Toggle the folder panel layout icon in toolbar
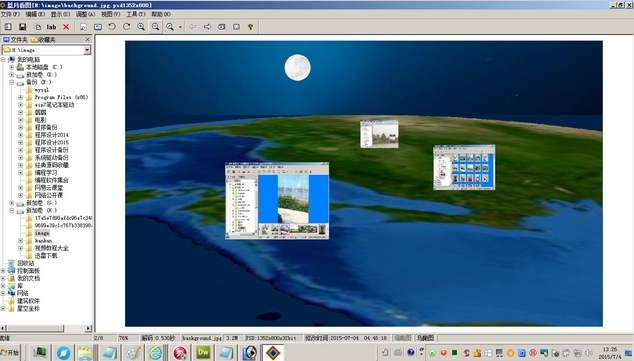Screen dimensions: 634x361 8,27
